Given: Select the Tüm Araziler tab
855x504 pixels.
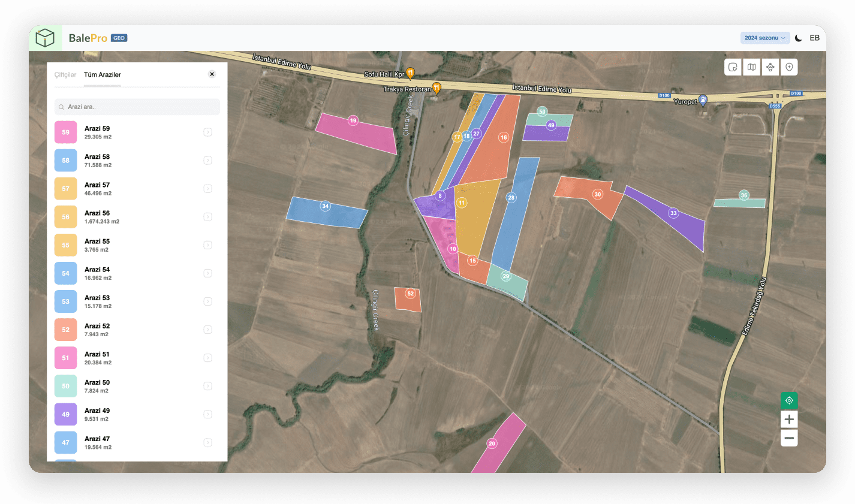Looking at the screenshot, I should coord(103,75).
